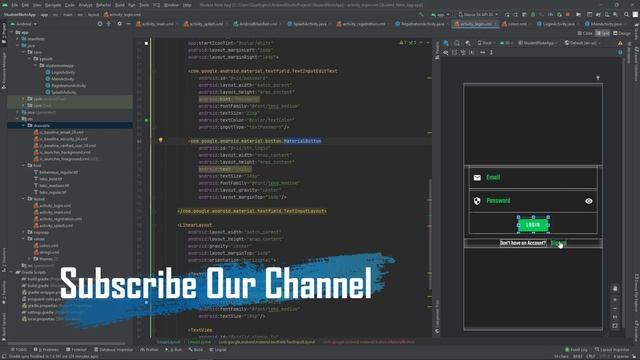Expand the mipmap folder in project tree

[24, 232]
